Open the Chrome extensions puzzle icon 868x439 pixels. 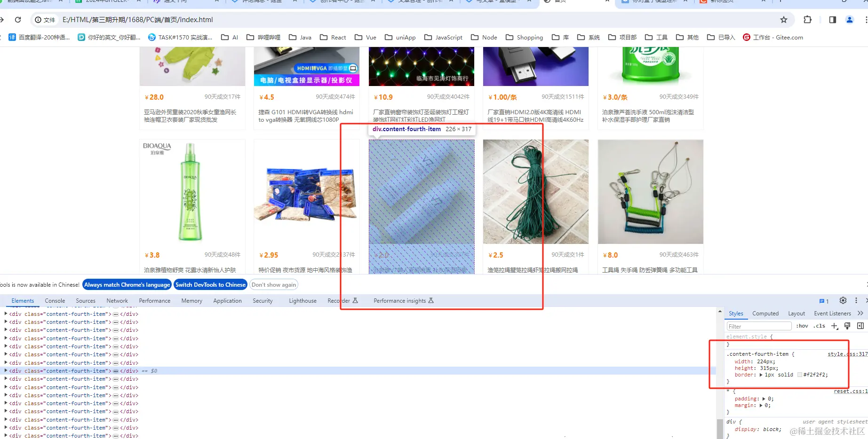pyautogui.click(x=808, y=20)
